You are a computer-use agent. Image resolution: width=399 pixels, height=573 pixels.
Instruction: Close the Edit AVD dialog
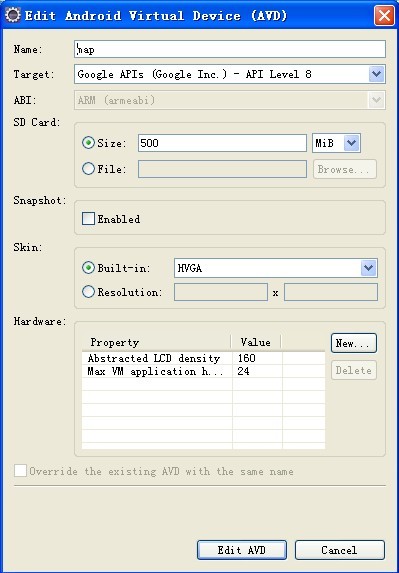click(x=384, y=16)
